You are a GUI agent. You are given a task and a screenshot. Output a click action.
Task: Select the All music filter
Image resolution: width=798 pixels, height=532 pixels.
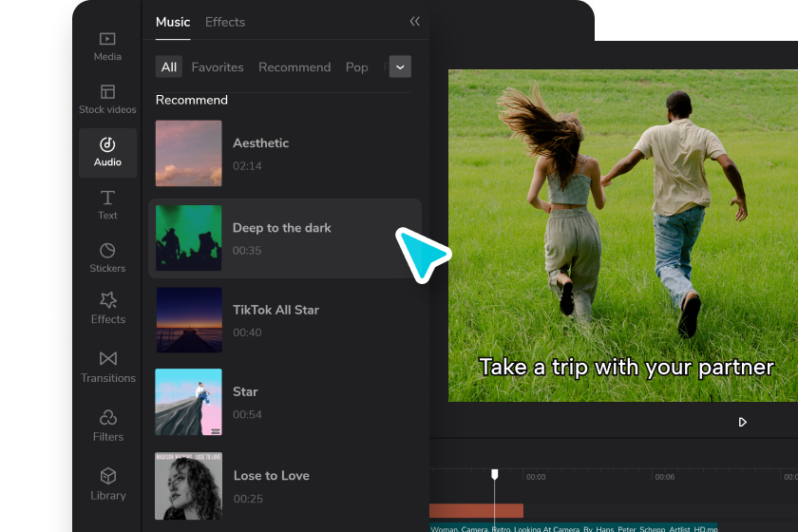168,67
